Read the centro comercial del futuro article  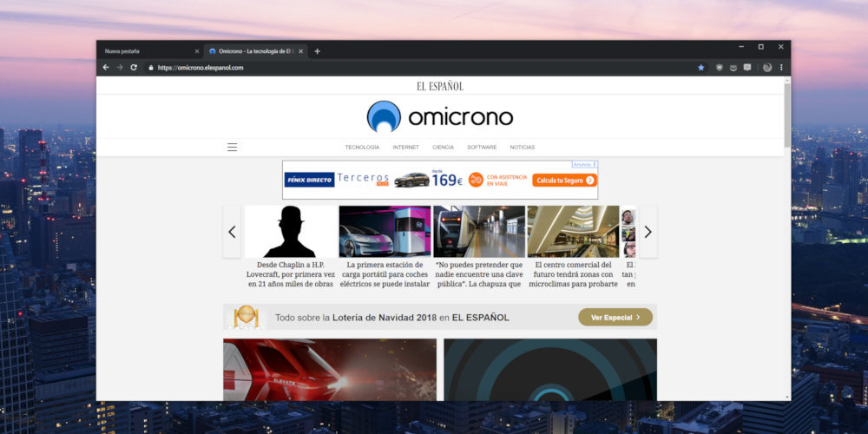coord(573,274)
